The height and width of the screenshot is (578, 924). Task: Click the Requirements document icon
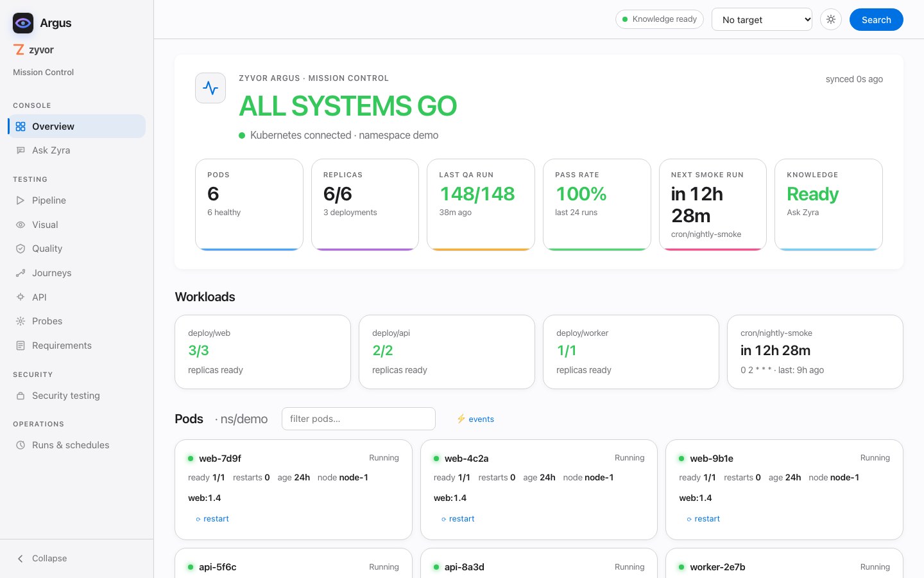point(21,346)
